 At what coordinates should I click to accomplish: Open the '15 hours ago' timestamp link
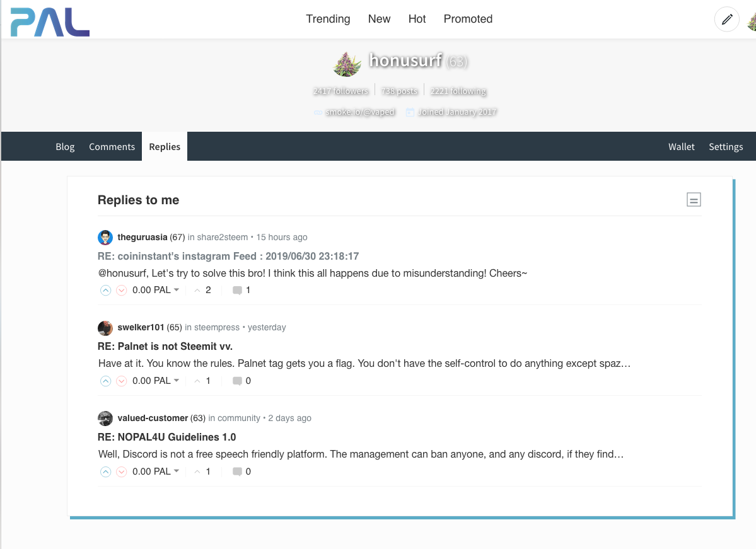(x=282, y=237)
